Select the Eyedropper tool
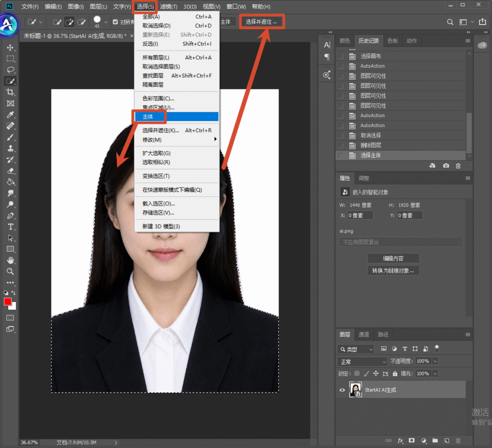This screenshot has height=448, width=492. tap(11, 115)
